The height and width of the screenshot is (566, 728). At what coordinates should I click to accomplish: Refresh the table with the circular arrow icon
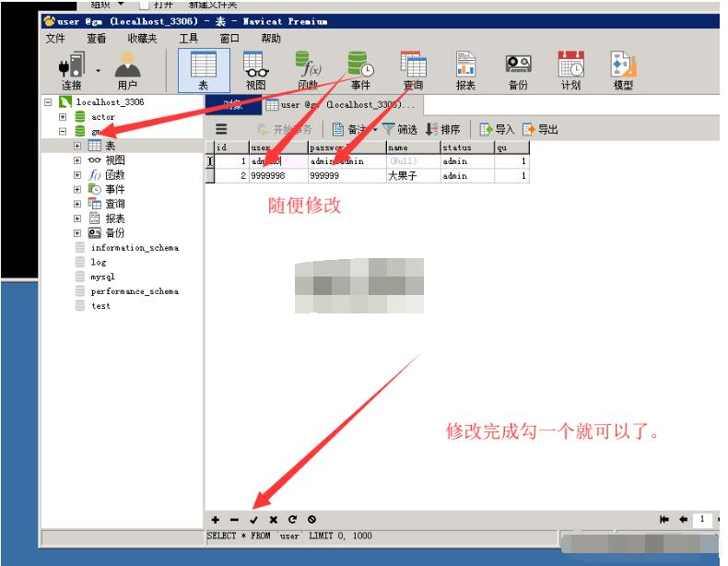(x=292, y=520)
